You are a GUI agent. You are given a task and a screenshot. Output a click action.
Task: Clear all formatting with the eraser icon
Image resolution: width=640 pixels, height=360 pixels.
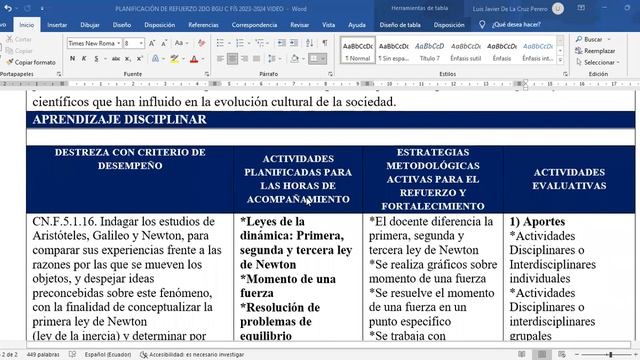tap(201, 43)
